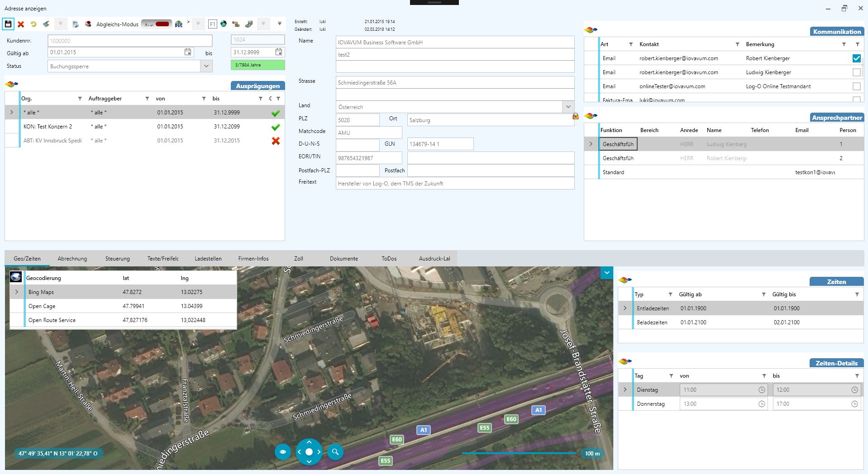Click the F1 help icon

tap(212, 24)
